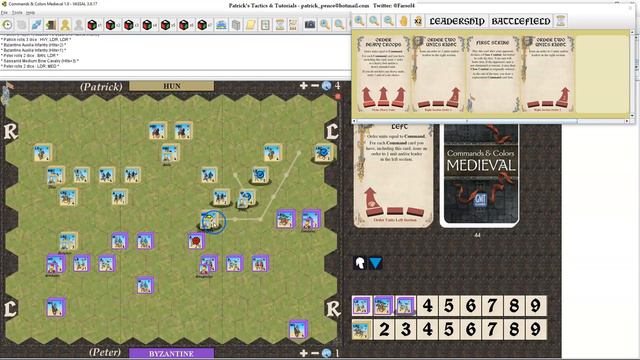
Task: Roll six dice with the x6 dice button
Action: [185, 25]
